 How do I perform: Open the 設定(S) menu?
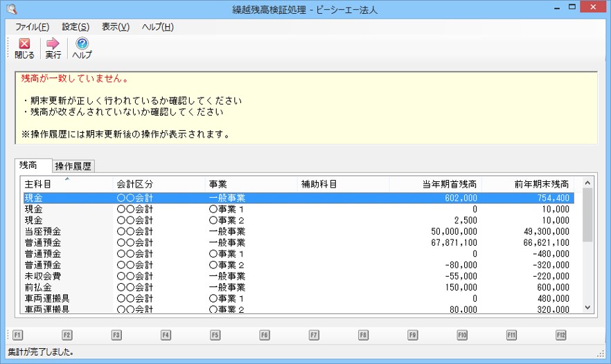[76, 27]
